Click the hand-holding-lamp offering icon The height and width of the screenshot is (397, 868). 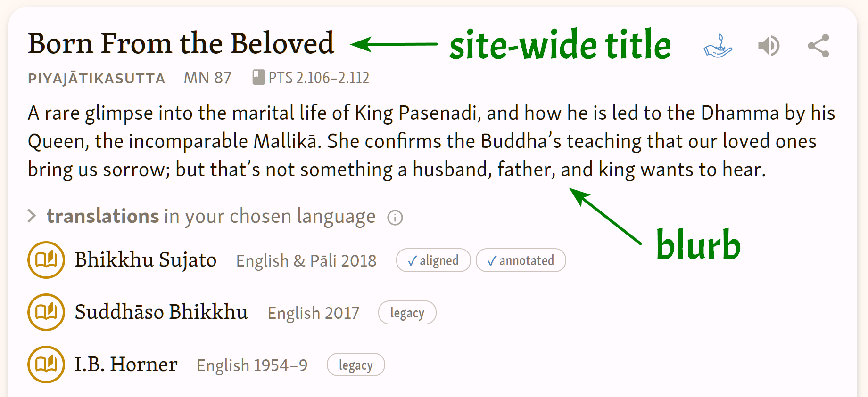[718, 46]
